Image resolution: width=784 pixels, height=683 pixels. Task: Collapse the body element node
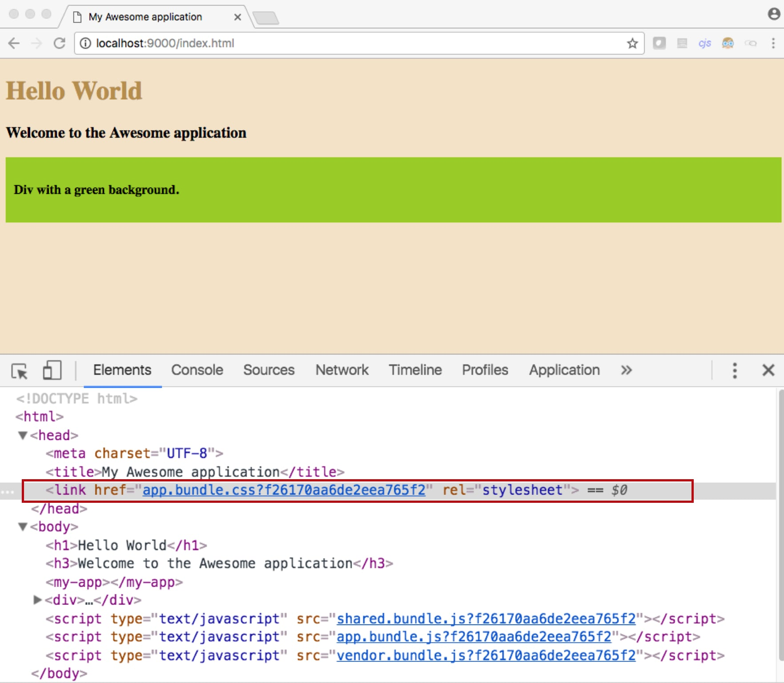pos(23,527)
